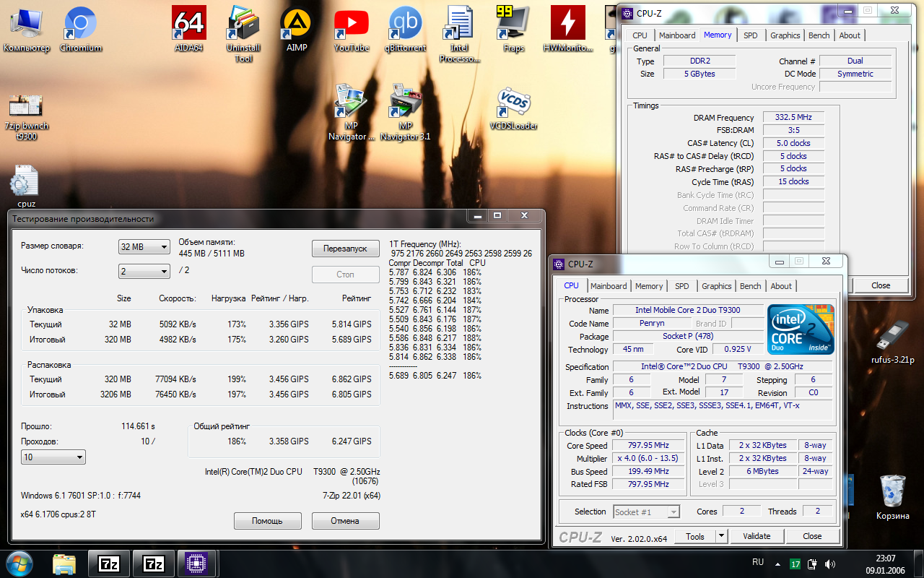
Task: Open AIDA64 desktop shortcut
Action: (189, 29)
